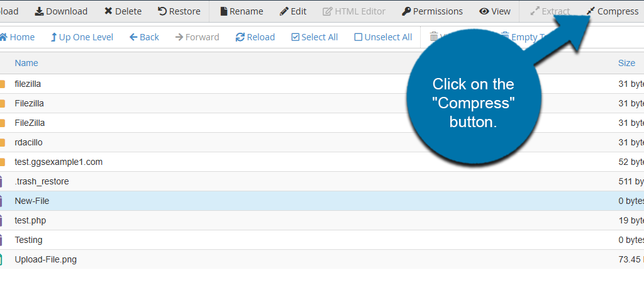644x287 pixels.
Task: Sort files by Size column header
Action: coord(626,63)
